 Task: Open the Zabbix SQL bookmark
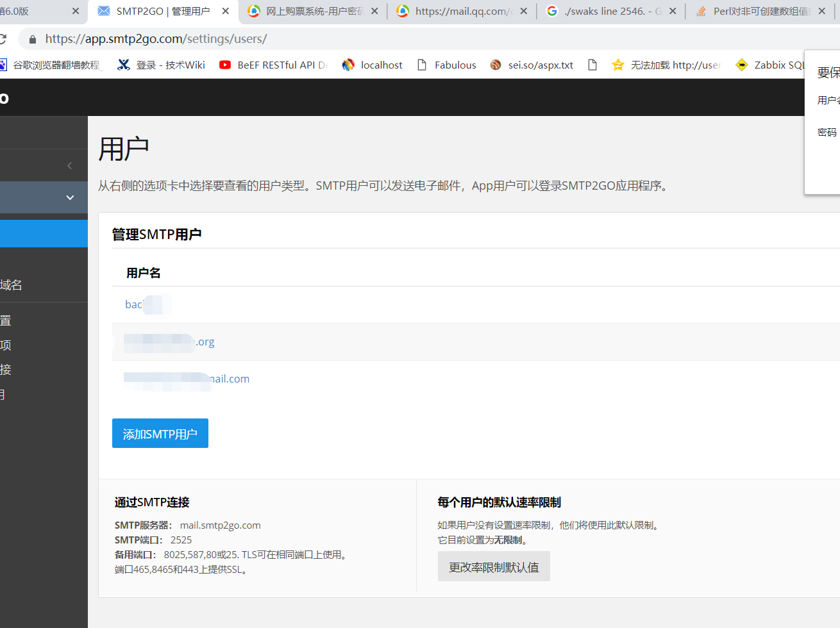tap(770, 65)
